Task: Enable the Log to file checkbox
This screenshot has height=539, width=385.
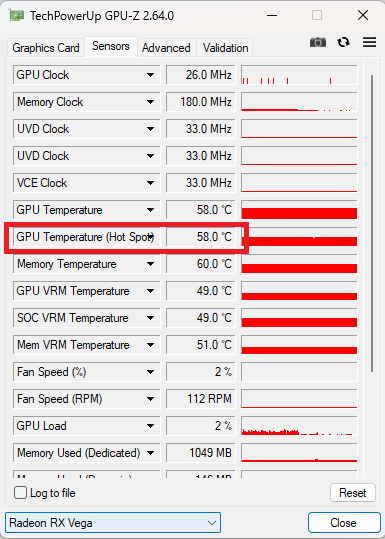Action: point(20,493)
